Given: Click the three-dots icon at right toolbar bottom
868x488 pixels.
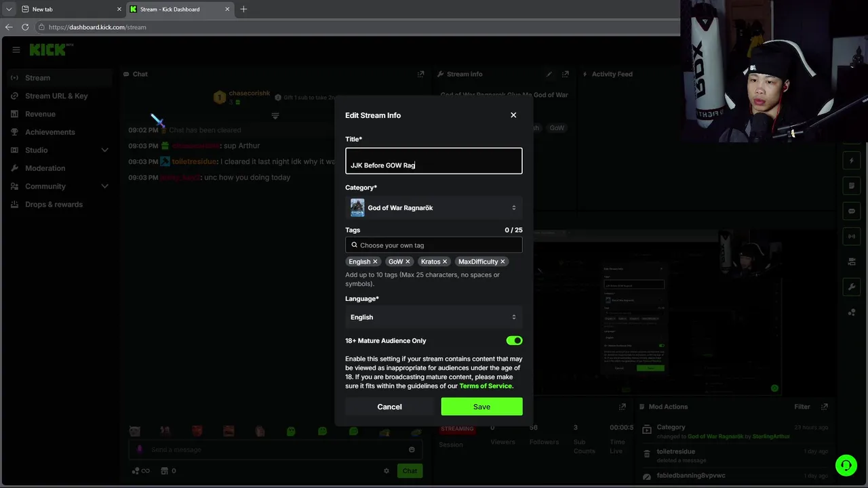Looking at the screenshot, I should [x=852, y=312].
